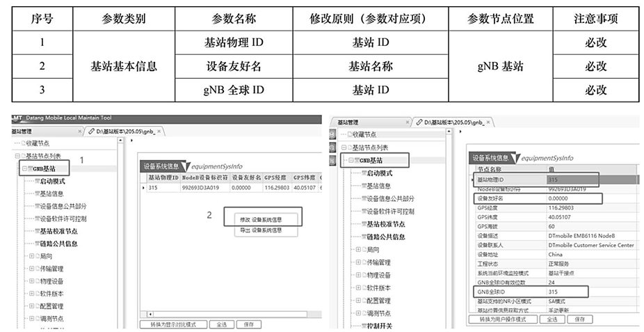Select 启动模式 in the Datang-titled window tree
The image size is (644, 332).
coord(52,181)
